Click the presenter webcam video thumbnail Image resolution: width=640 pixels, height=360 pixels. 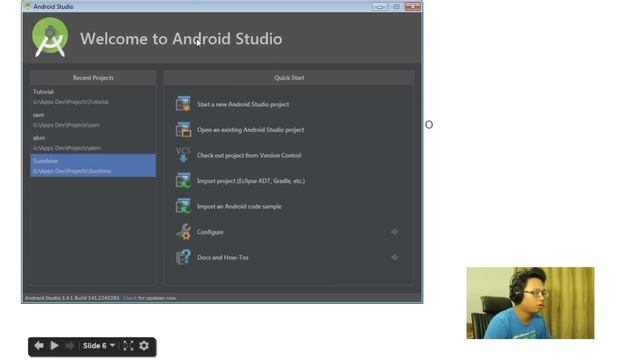coord(530,303)
